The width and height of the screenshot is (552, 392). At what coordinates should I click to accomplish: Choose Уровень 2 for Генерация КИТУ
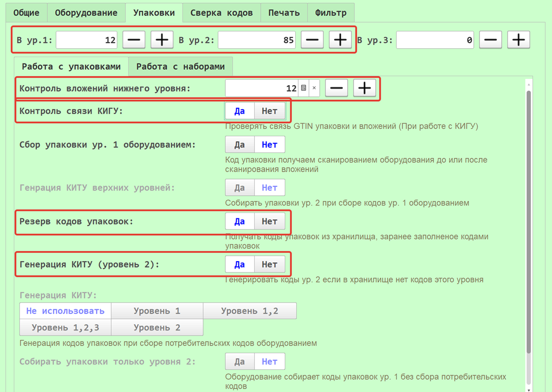pos(157,327)
